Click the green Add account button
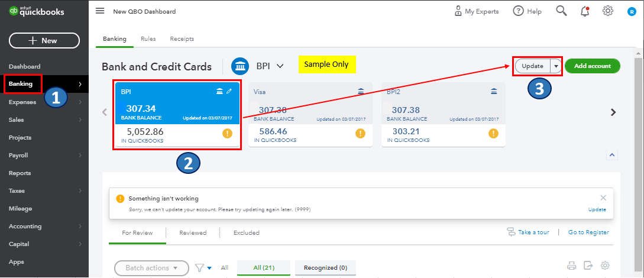The width and height of the screenshot is (644, 278). point(592,66)
